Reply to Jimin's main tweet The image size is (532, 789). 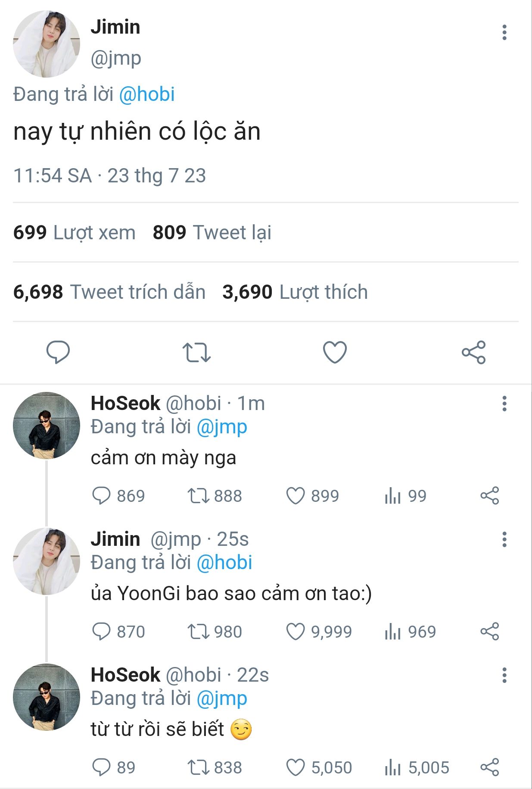[x=58, y=352]
